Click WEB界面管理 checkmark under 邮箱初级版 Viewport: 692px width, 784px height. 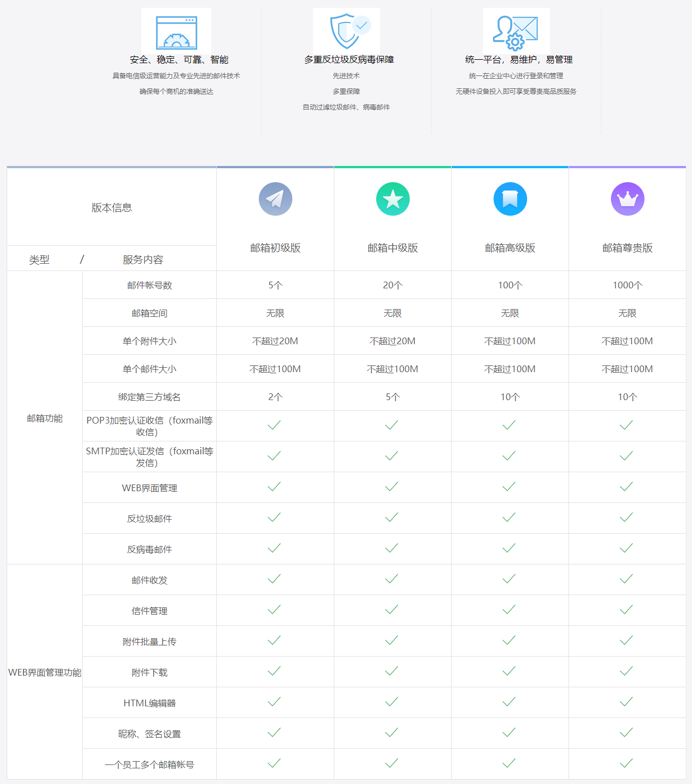[x=274, y=487]
